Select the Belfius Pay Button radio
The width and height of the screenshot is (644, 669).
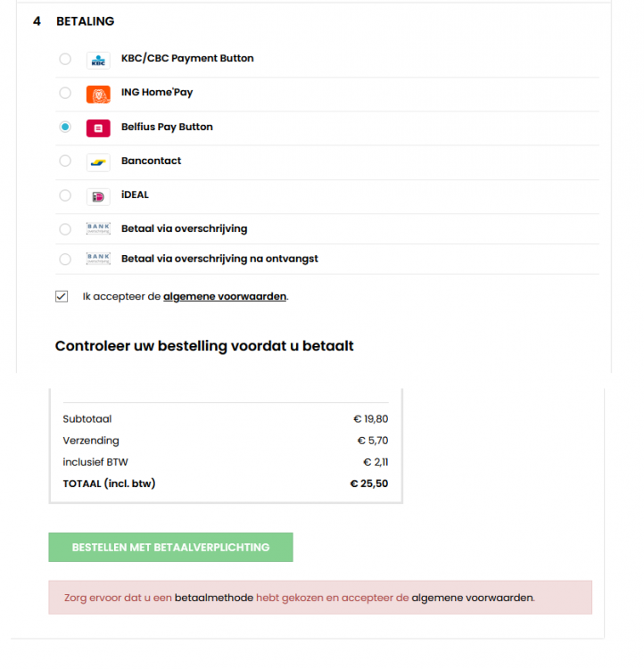pos(65,128)
